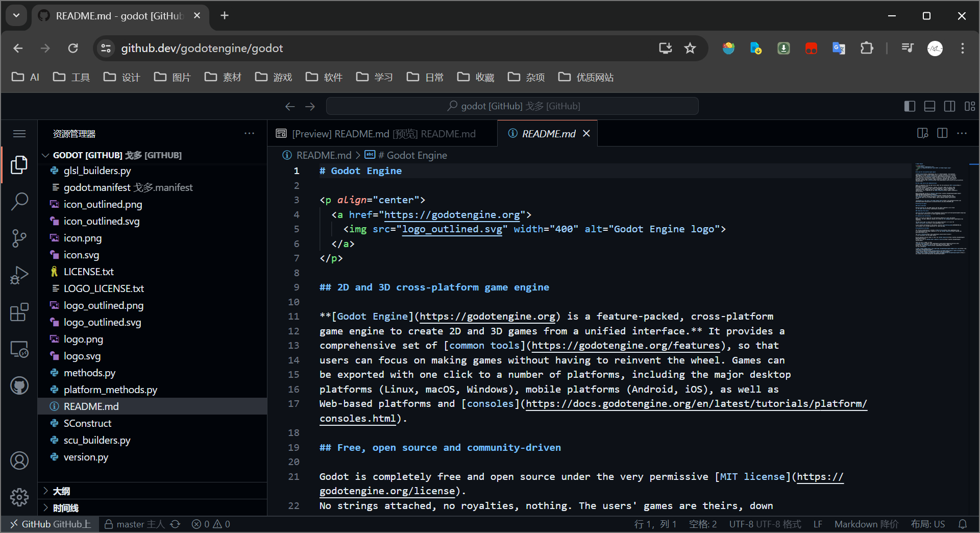Screen dimensions: 980x533
Task: Open the Search view in activity bar
Action: [x=19, y=201]
